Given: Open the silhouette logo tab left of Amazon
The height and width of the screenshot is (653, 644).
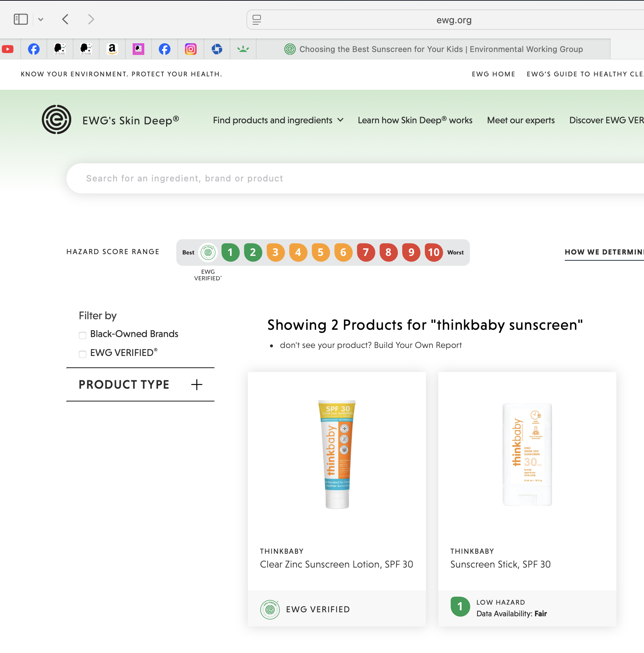Looking at the screenshot, I should [x=86, y=49].
